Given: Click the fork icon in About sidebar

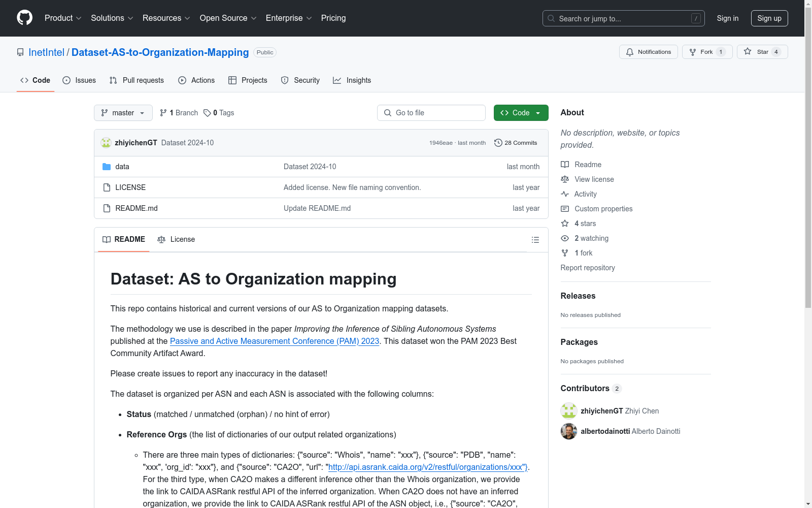Looking at the screenshot, I should tap(565, 253).
